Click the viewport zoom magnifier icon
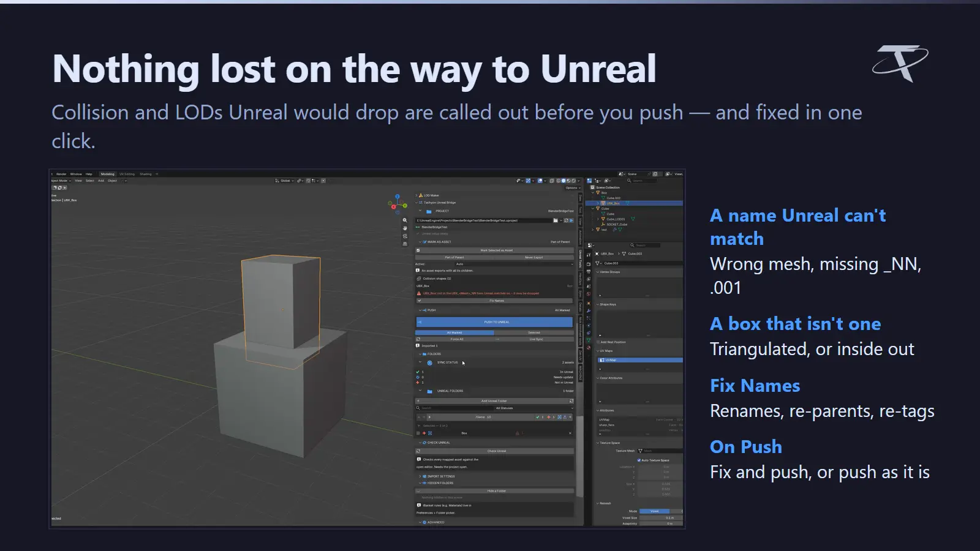The width and height of the screenshot is (980, 551). (x=405, y=220)
